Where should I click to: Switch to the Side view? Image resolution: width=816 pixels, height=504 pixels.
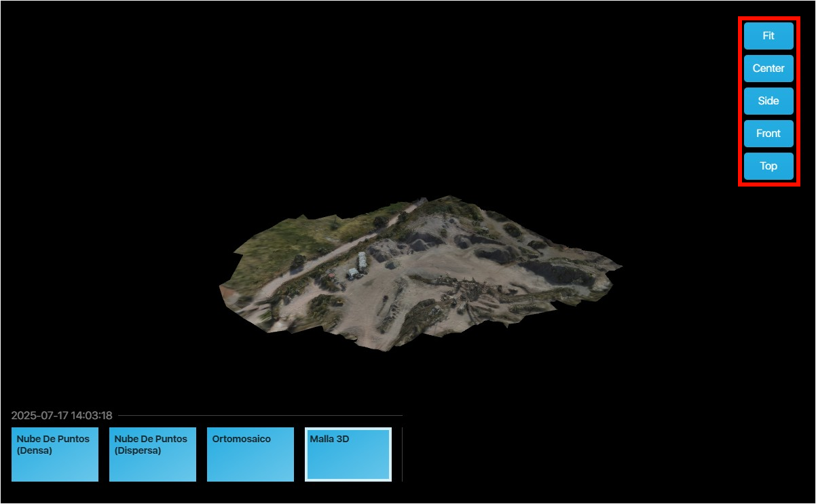click(x=768, y=101)
